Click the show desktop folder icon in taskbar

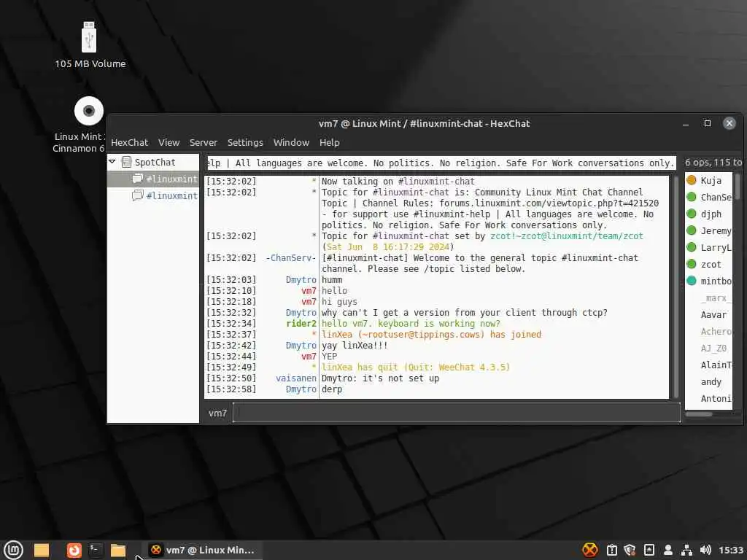(x=42, y=550)
